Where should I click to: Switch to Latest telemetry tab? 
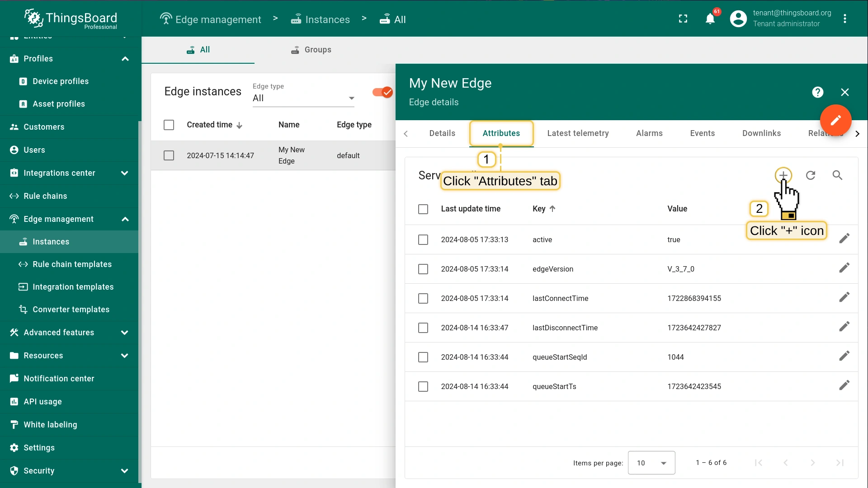578,133
